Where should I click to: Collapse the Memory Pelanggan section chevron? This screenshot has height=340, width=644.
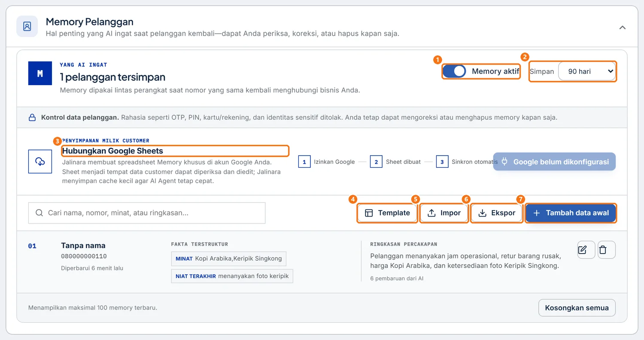tap(622, 27)
